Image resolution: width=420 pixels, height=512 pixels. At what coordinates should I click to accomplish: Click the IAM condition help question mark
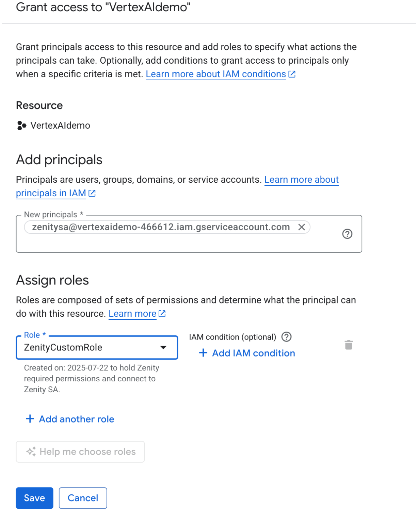click(286, 337)
